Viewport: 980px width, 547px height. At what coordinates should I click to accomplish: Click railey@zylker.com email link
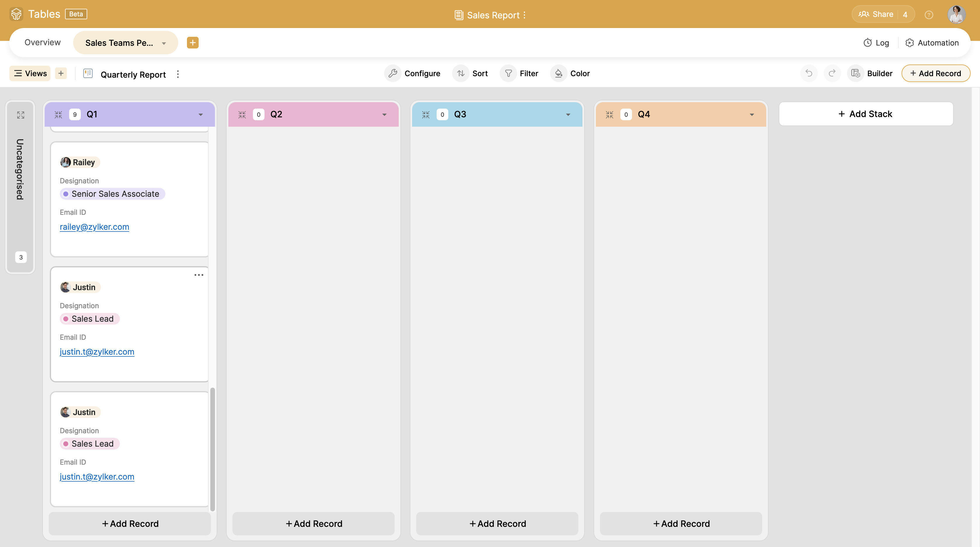coord(94,226)
